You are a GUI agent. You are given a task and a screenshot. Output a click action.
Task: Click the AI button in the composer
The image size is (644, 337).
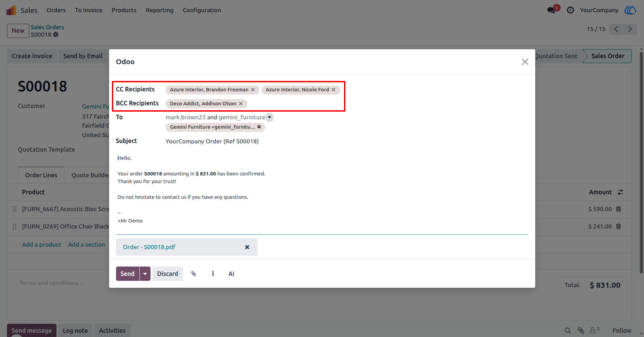point(231,274)
